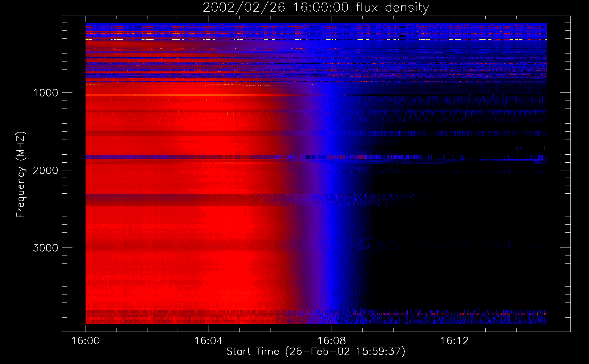The height and width of the screenshot is (364, 589).
Task: Click the '16:00' time tick label
Action: tap(86, 341)
